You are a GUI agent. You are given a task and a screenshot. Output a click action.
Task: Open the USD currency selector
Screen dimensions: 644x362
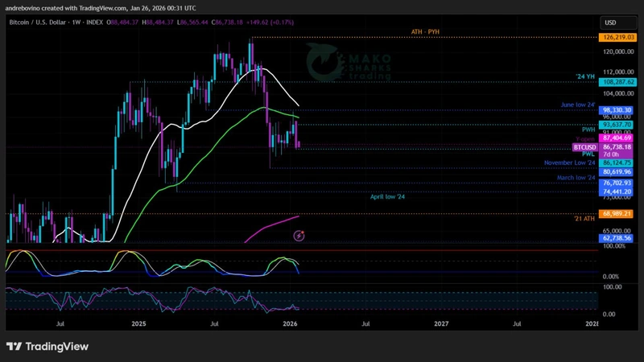coord(609,23)
